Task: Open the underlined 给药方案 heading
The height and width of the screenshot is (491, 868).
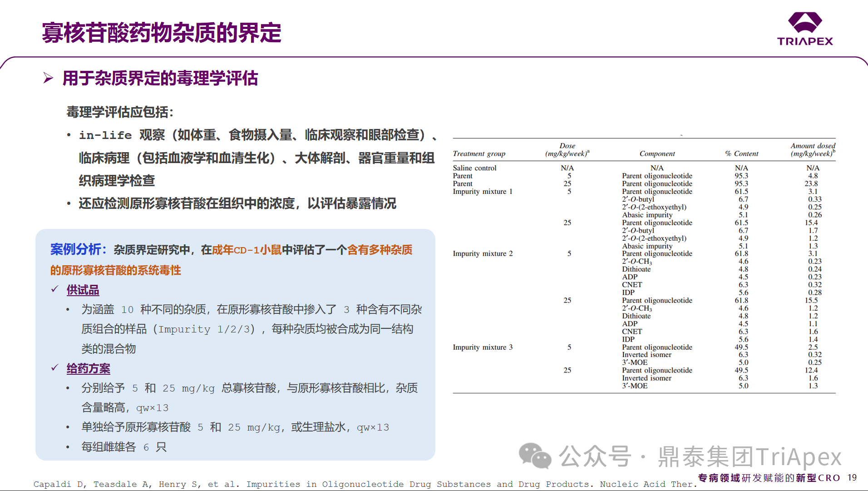Action: [x=88, y=368]
